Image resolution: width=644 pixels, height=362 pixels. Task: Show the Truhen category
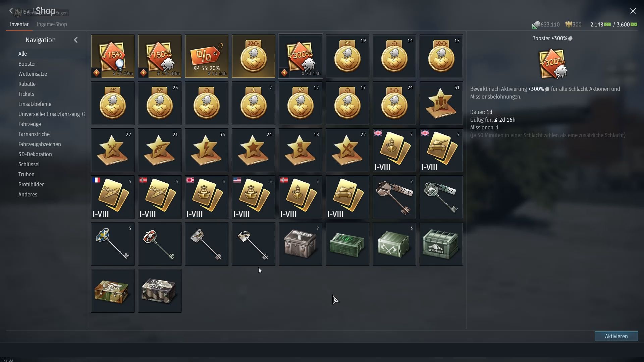(x=26, y=174)
